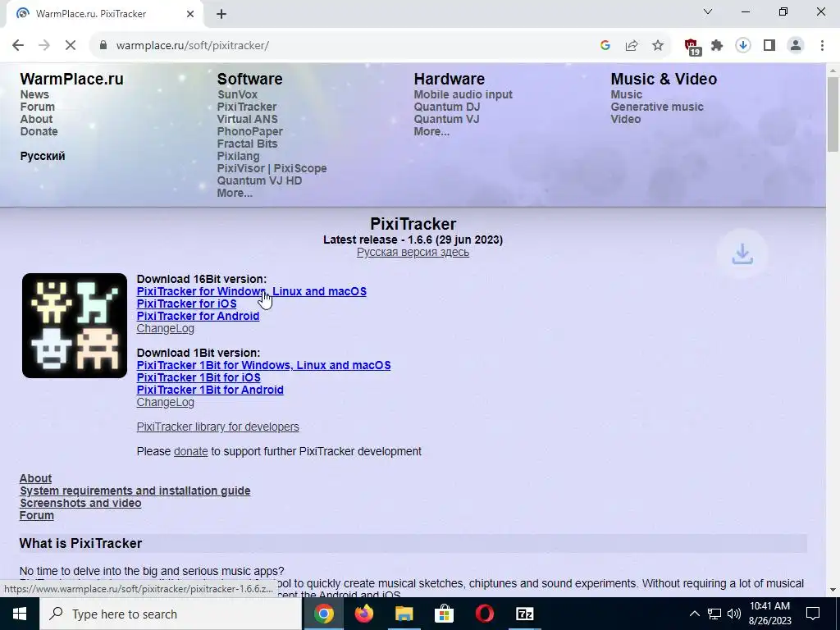Open the network icon in system tray
Image resolution: width=840 pixels, height=630 pixels.
point(714,614)
